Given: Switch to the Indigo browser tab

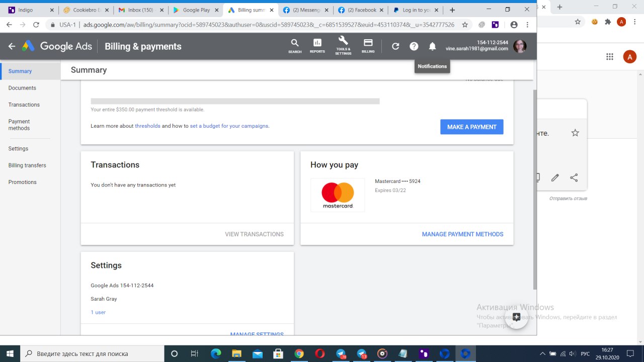Looking at the screenshot, I should pos(31,10).
